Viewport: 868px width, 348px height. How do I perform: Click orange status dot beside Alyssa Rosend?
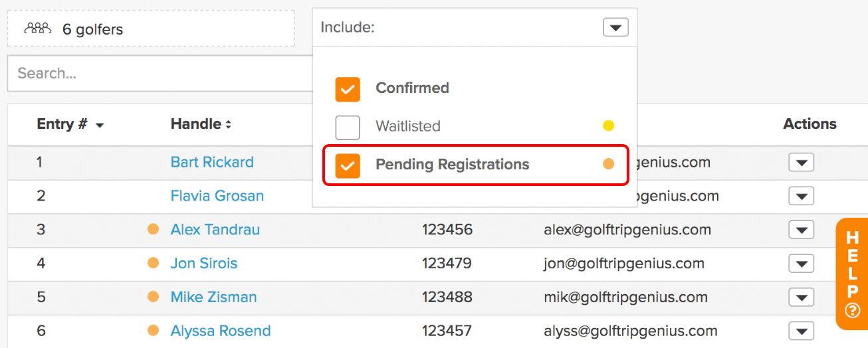[x=153, y=330]
